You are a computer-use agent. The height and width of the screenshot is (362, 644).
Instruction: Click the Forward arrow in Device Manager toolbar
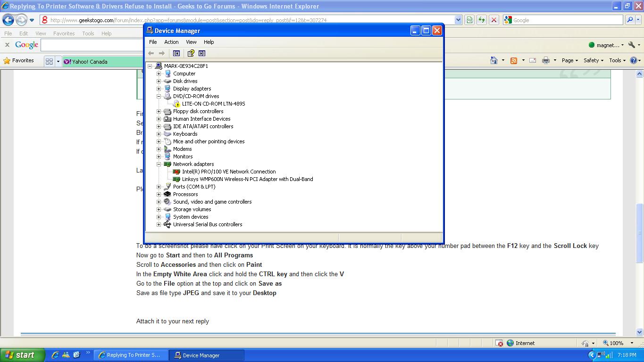161,53
